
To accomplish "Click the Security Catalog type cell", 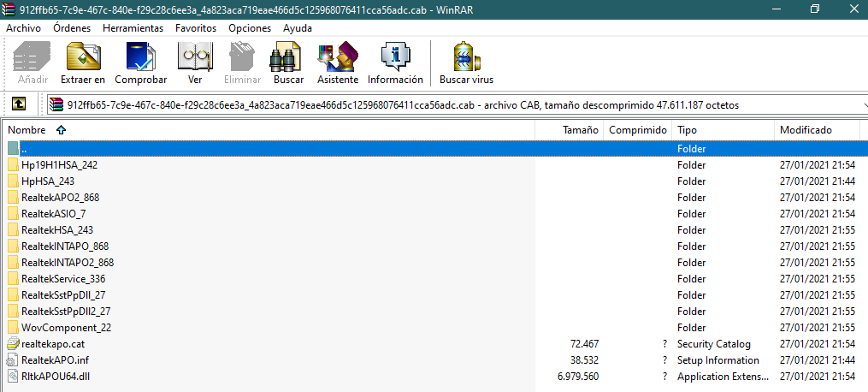I will pyautogui.click(x=714, y=344).
